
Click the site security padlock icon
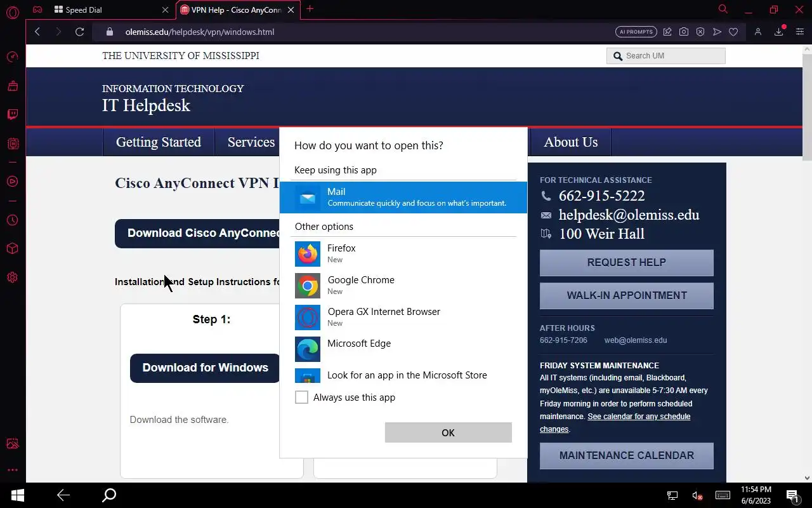click(109, 32)
